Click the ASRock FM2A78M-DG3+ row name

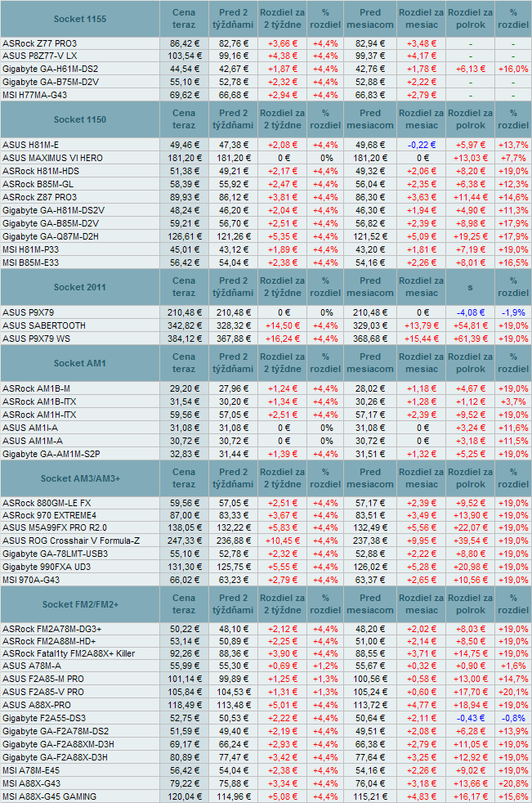pyautogui.click(x=51, y=629)
